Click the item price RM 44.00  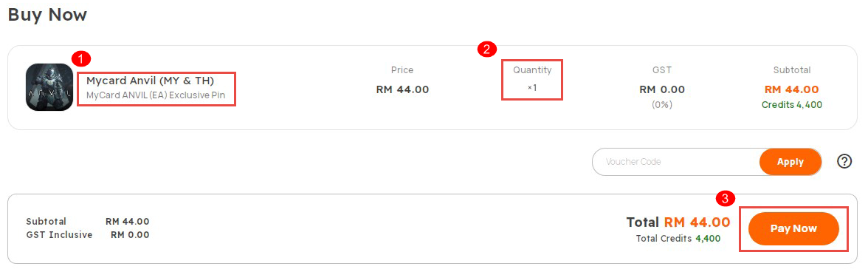[x=402, y=89]
